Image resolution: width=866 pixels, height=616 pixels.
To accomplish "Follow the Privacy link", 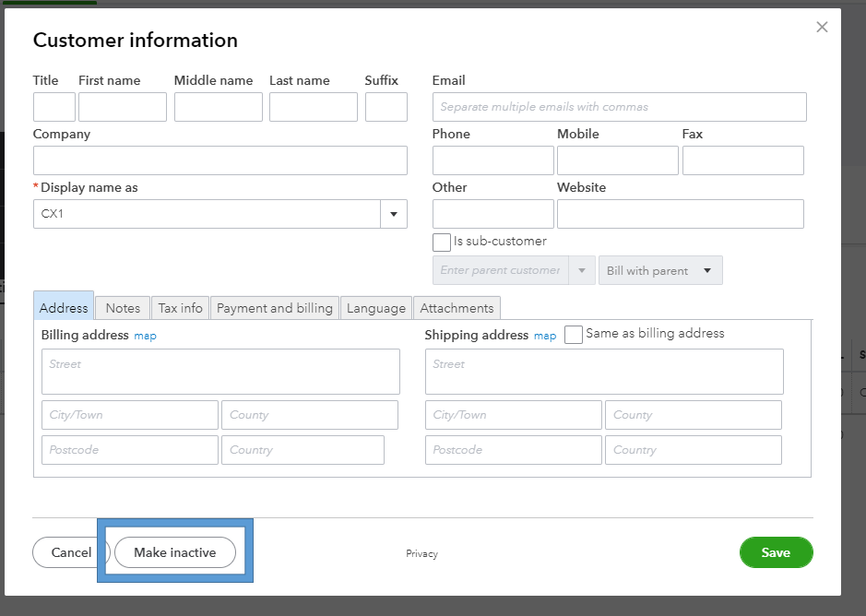I will pos(421,554).
